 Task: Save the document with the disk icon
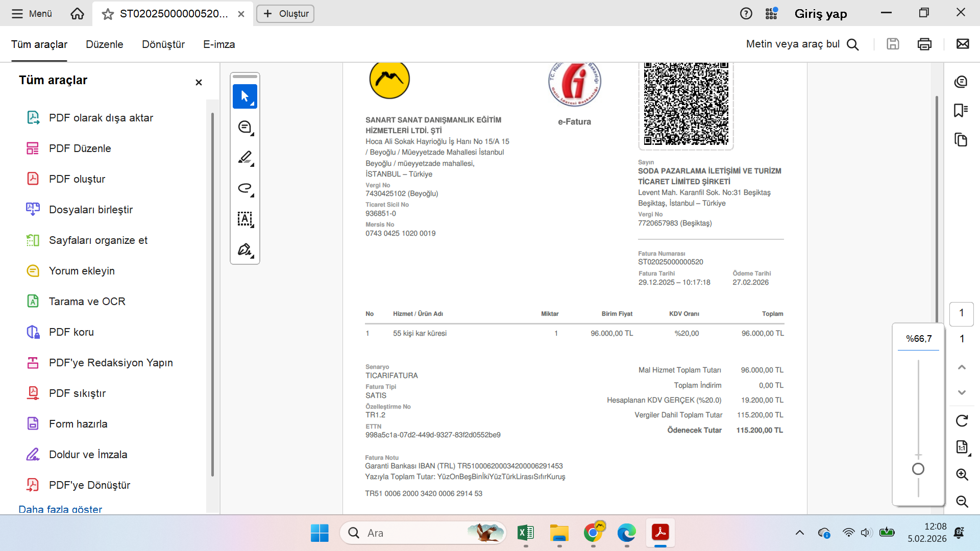click(x=893, y=44)
